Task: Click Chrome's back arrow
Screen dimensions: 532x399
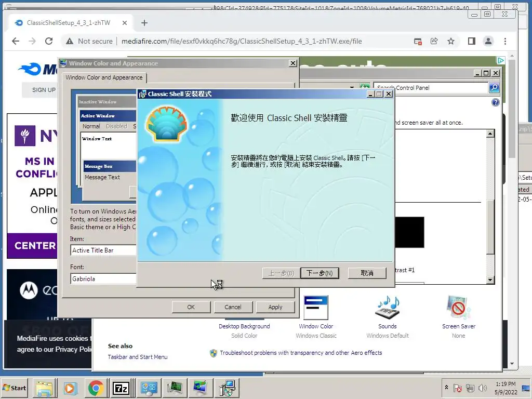Action: (x=15, y=42)
